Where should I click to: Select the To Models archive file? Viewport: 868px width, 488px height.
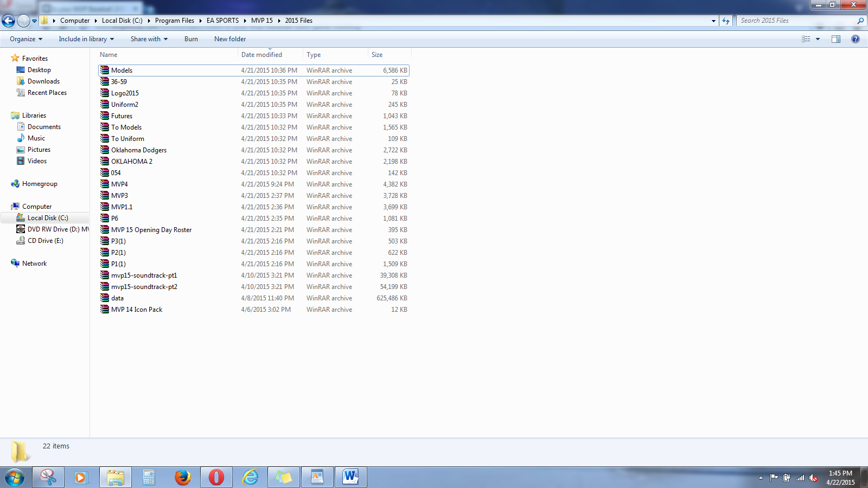pos(253,127)
